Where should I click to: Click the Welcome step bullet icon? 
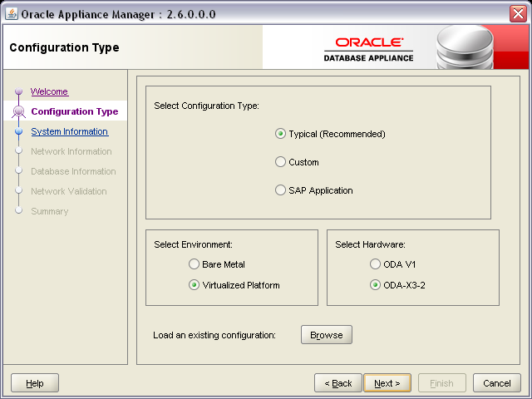(x=18, y=91)
